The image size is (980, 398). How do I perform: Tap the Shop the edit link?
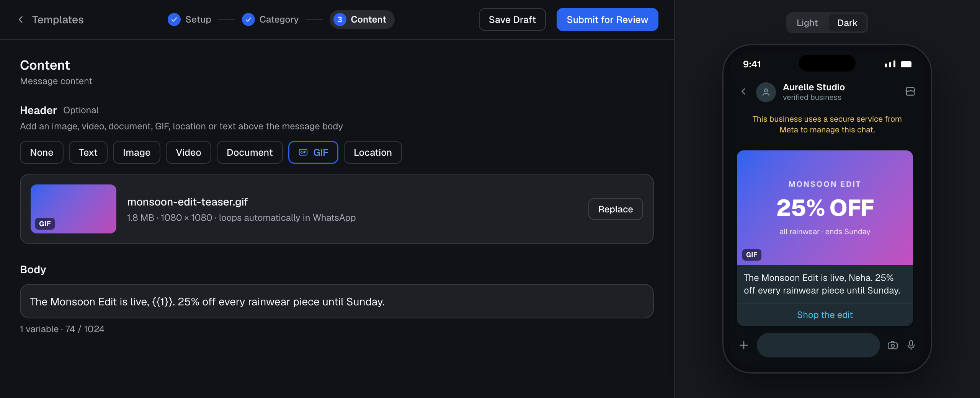point(825,315)
